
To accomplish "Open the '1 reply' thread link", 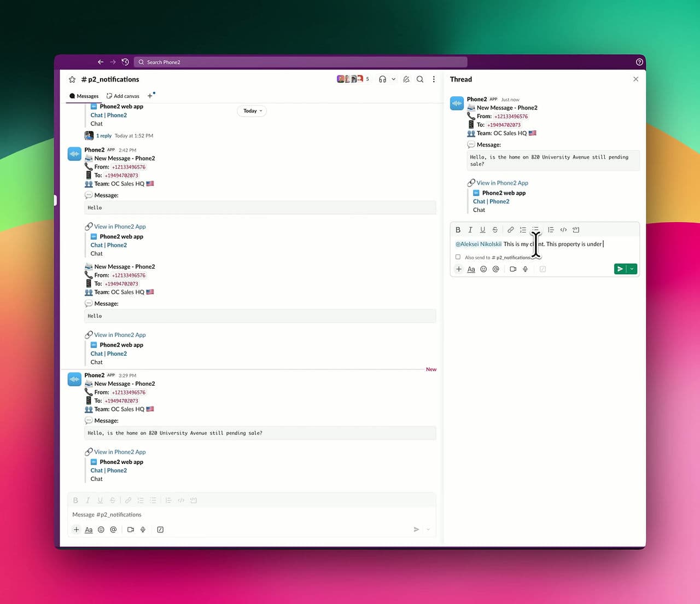I will (x=103, y=135).
